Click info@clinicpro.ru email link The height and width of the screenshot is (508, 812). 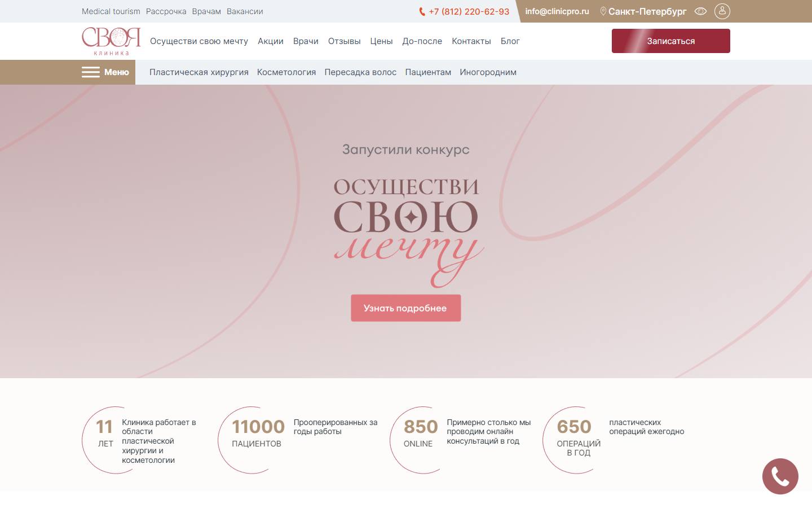pyautogui.click(x=557, y=11)
